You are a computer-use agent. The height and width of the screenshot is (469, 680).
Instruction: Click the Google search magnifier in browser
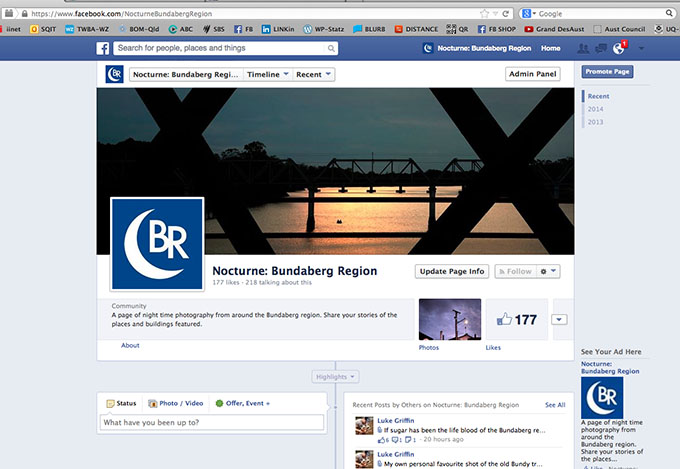(670, 13)
